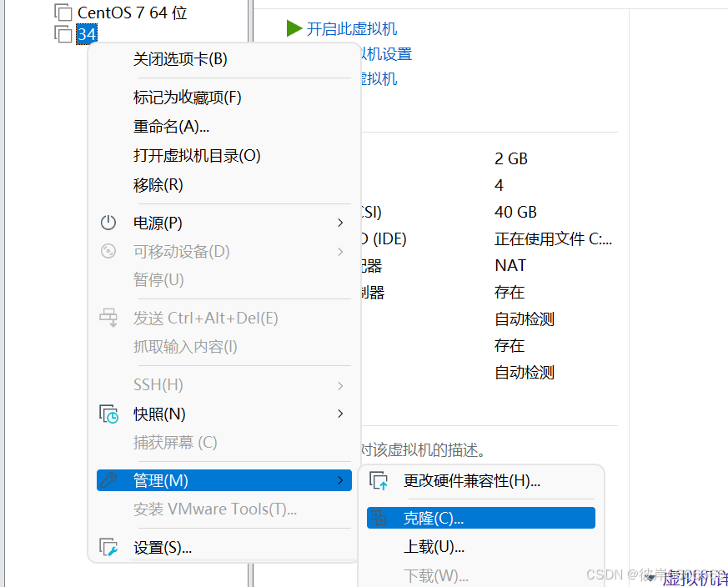Viewport: 728px width, 587px height.
Task: Click the CentOS 7 64 位 VM icon
Action: (x=63, y=13)
